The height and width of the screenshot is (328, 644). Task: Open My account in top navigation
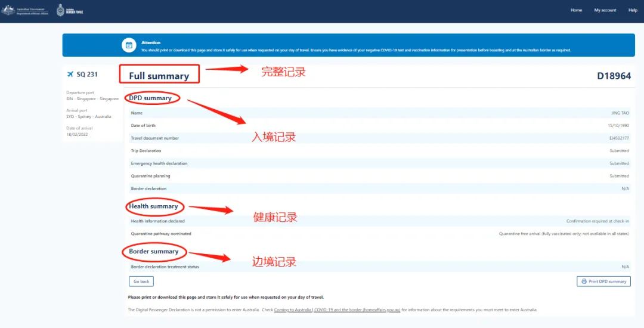pos(605,10)
